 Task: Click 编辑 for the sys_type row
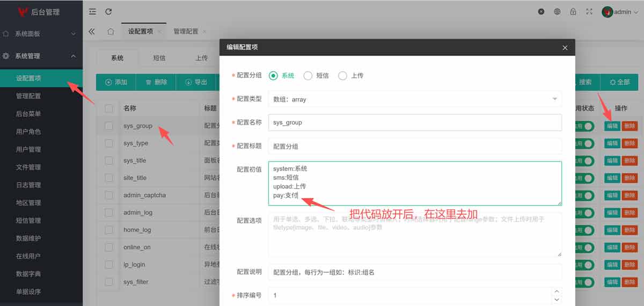coord(612,143)
